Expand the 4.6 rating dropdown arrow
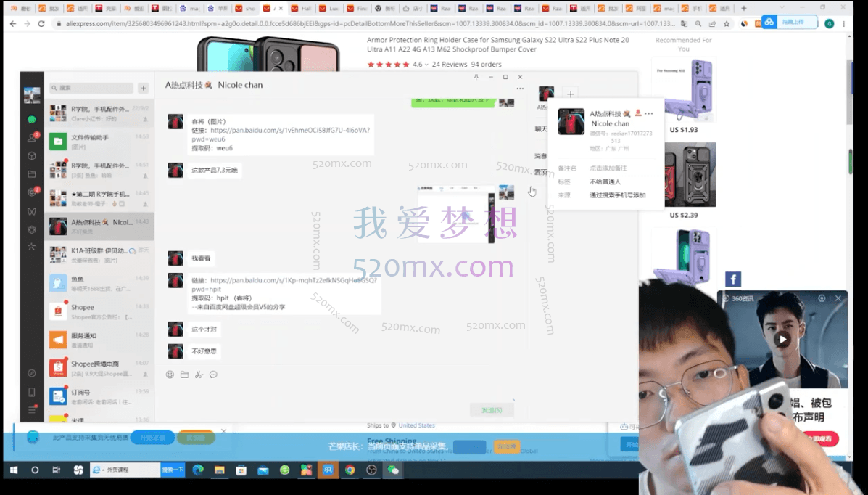This screenshot has width=868, height=495. [426, 65]
